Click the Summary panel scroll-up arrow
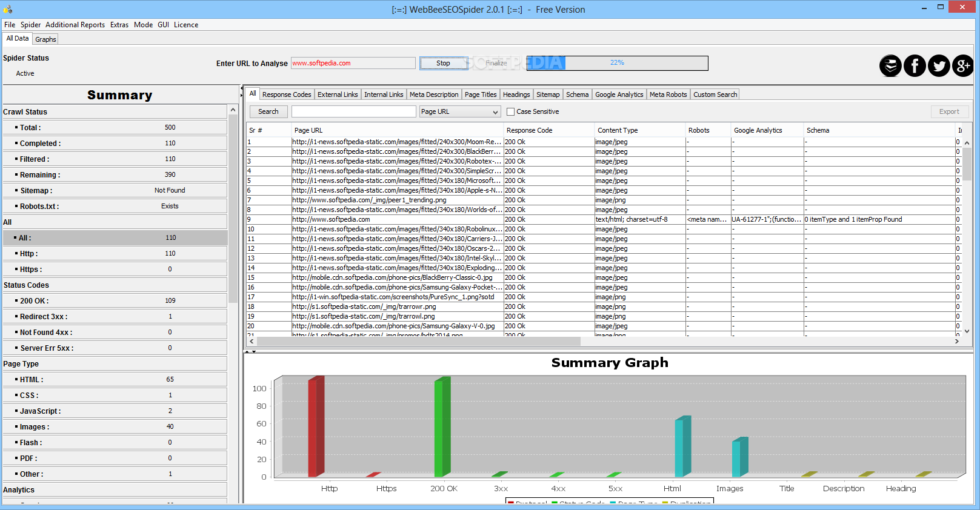The image size is (980, 510). [233, 110]
